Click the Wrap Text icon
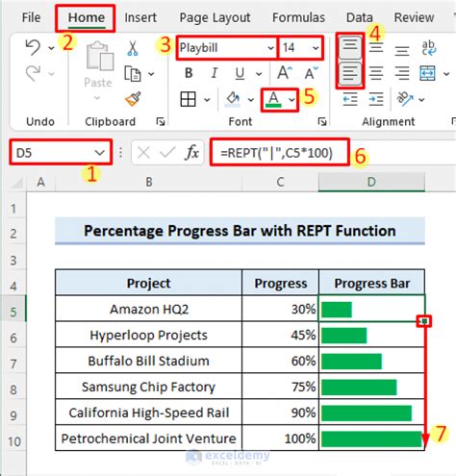Image resolution: width=456 pixels, height=476 pixels. (429, 48)
